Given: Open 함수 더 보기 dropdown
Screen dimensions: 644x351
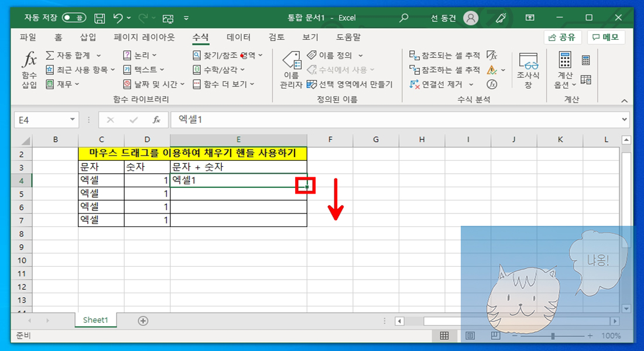Looking at the screenshot, I should 224,84.
